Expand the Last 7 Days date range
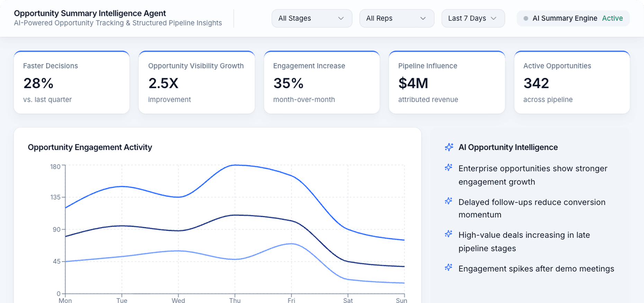644x303 pixels. 473,18
